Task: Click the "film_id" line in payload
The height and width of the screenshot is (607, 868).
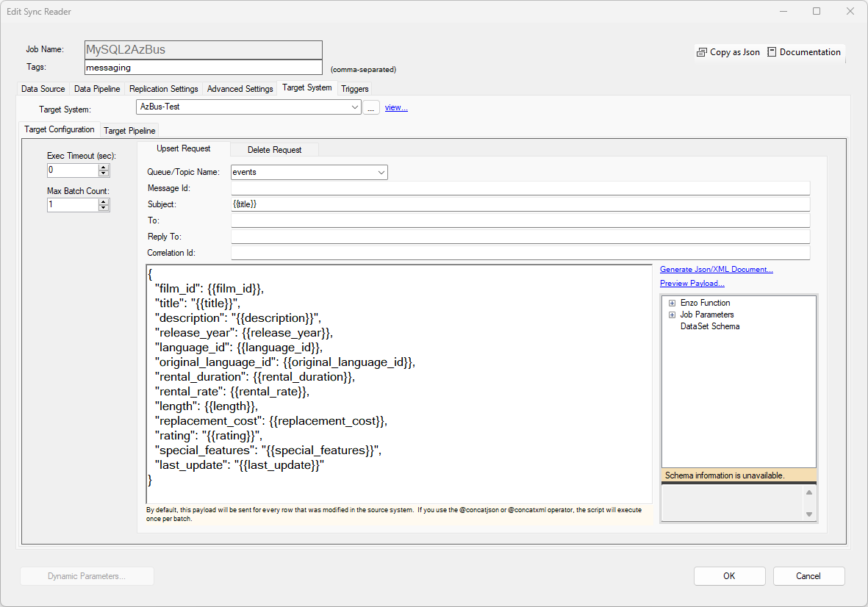Action: [x=209, y=289]
